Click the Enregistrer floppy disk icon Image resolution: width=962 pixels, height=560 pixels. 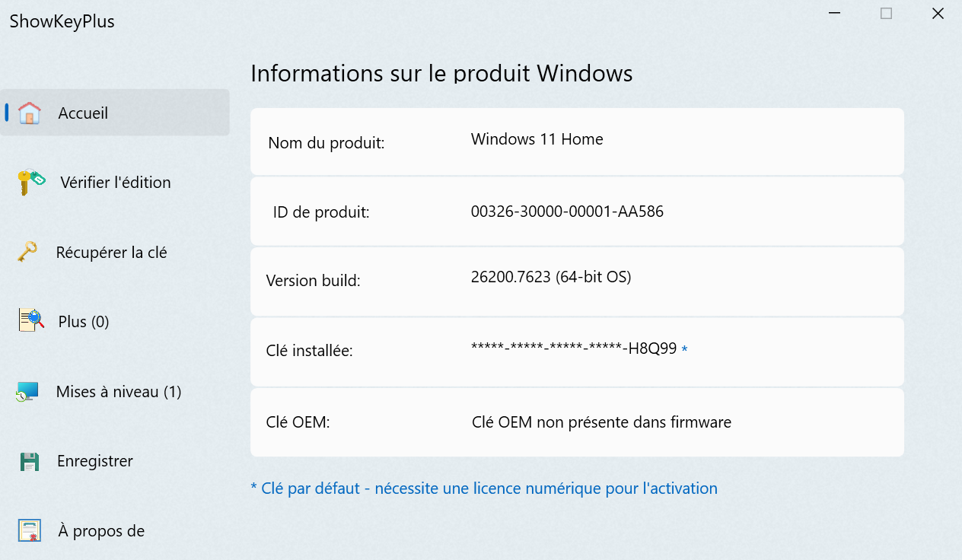pos(30,461)
